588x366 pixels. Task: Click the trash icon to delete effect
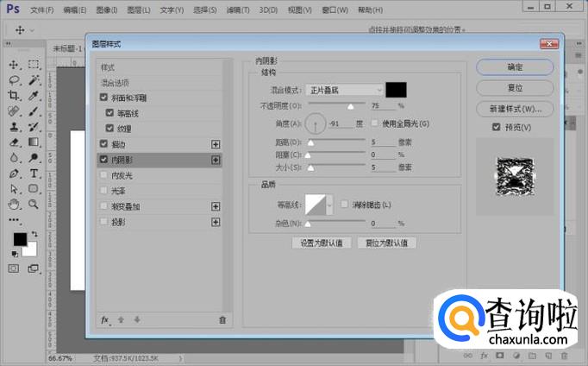point(222,319)
